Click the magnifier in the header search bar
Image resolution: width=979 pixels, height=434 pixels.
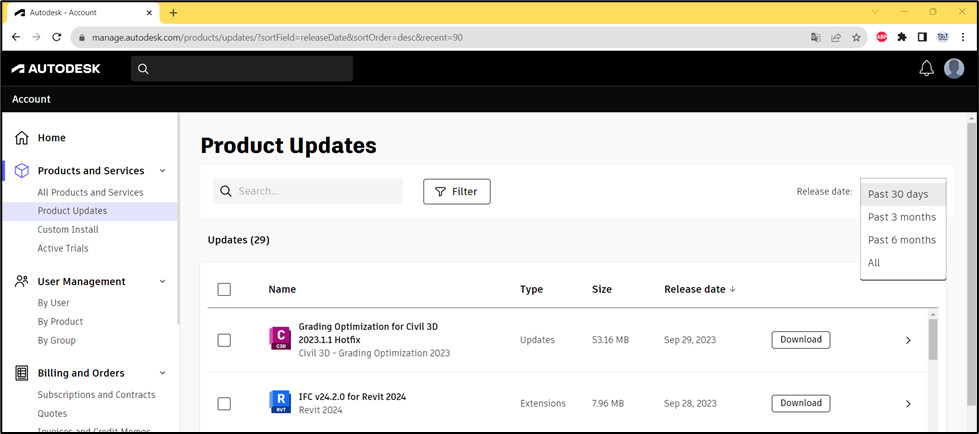pyautogui.click(x=143, y=69)
